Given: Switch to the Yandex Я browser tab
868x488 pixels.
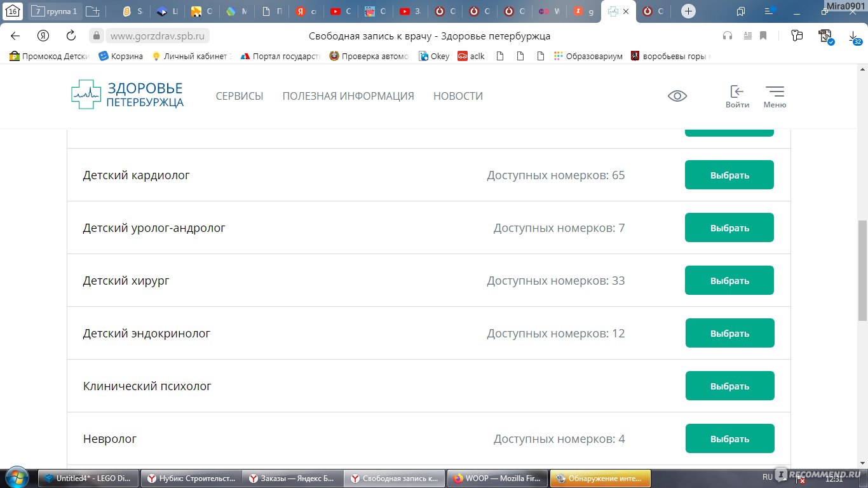Looking at the screenshot, I should click(x=306, y=11).
